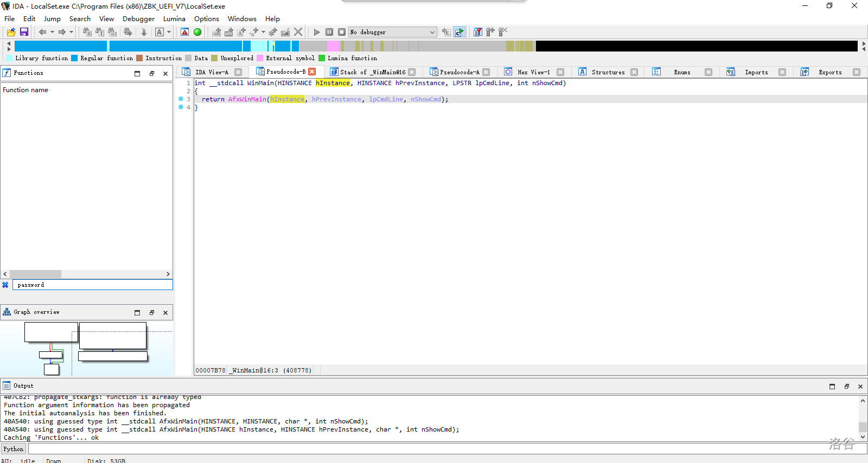Open the Lumina menu
This screenshot has height=463, width=868.
click(x=174, y=18)
